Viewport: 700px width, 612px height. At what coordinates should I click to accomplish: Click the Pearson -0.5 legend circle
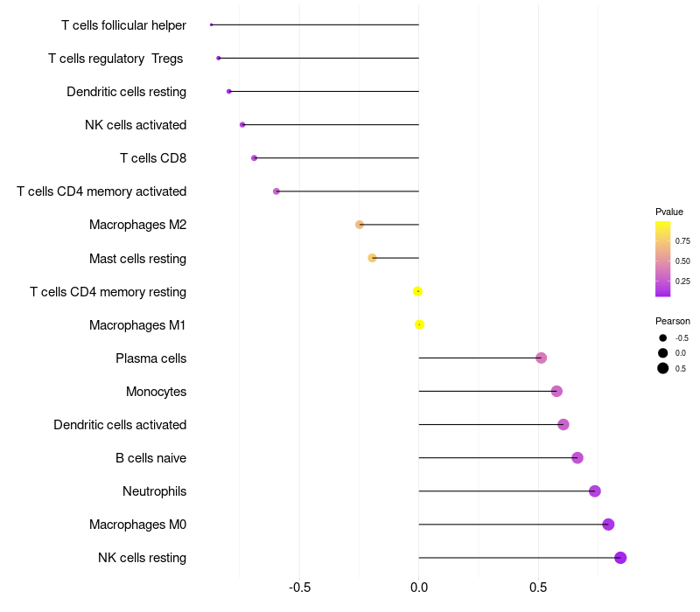(x=663, y=338)
